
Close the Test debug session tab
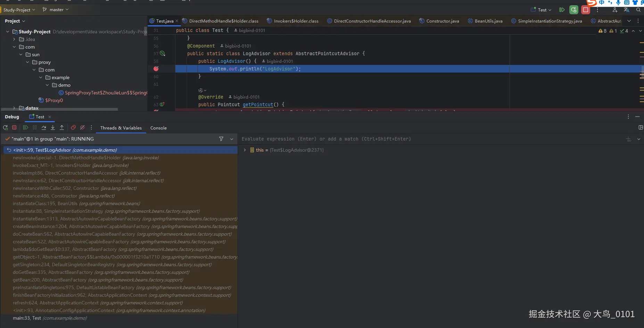point(50,117)
